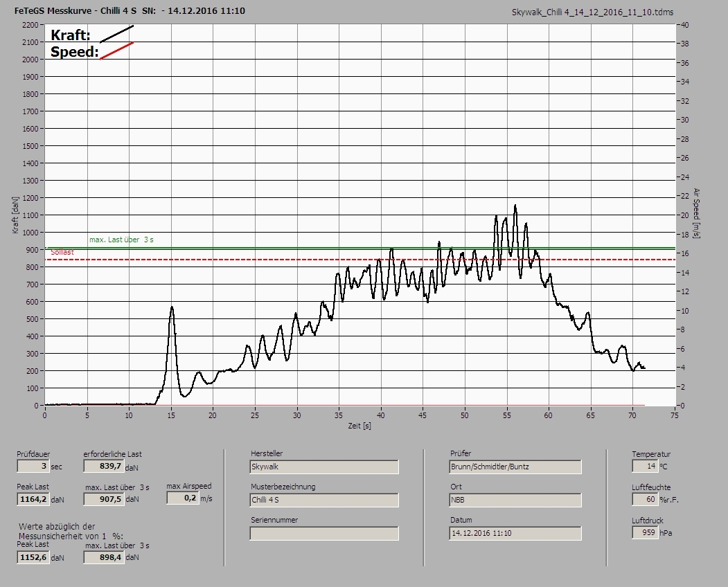Select the Prüfdauer field showing 3
Image resolution: width=728 pixels, height=587 pixels.
point(33,466)
